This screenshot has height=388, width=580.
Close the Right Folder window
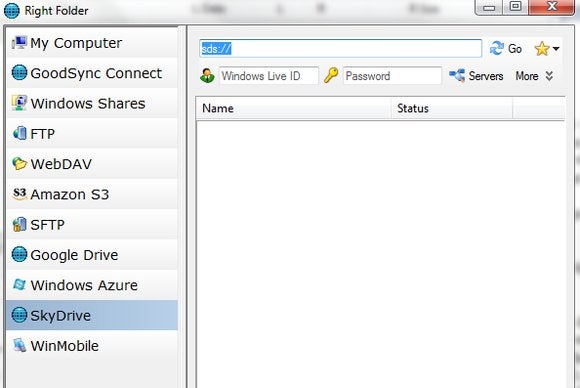coord(552,7)
